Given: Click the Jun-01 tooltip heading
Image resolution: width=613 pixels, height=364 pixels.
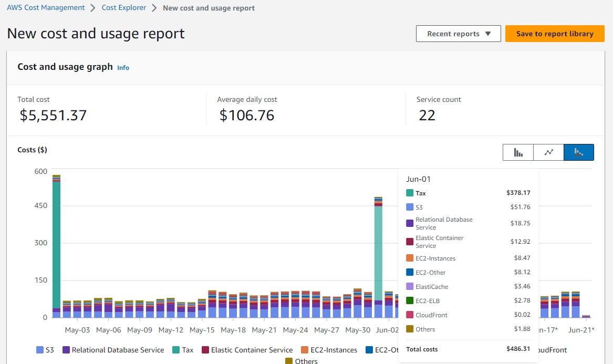Looking at the screenshot, I should click(x=418, y=179).
